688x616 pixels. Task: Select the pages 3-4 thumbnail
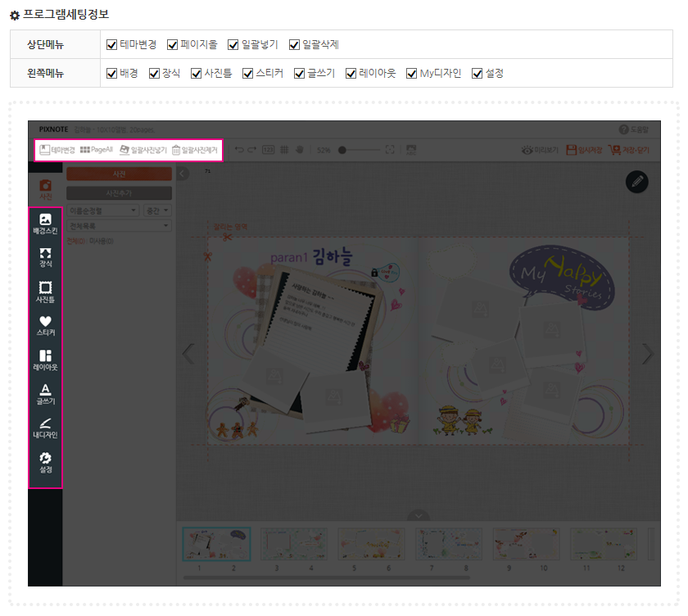294,544
